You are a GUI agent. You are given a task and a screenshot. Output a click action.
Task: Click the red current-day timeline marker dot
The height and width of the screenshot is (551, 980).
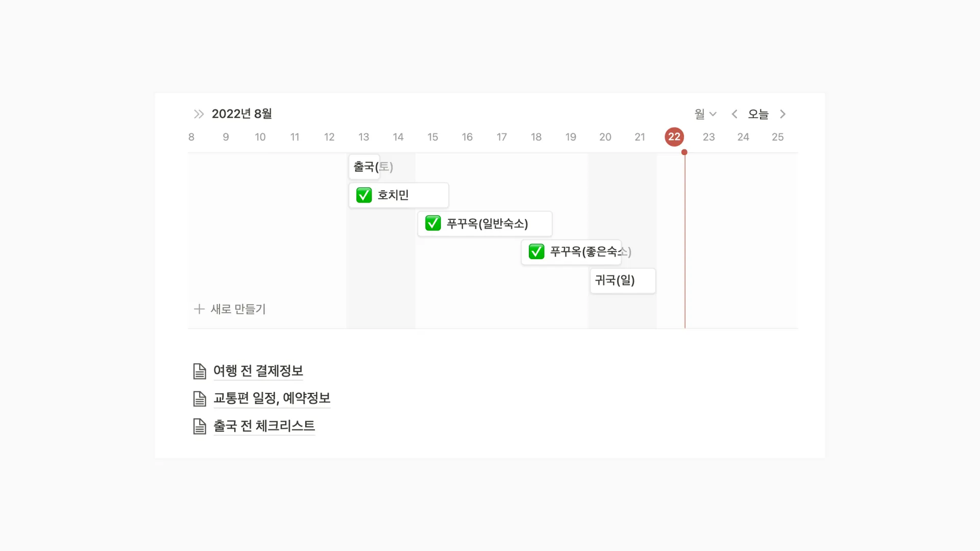click(x=684, y=152)
